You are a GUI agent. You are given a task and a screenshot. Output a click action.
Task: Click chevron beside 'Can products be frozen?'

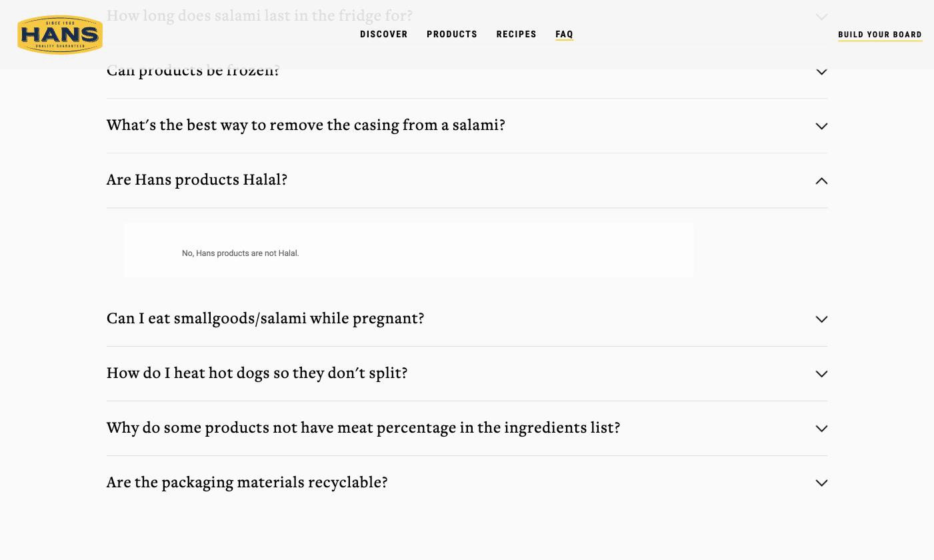(821, 72)
